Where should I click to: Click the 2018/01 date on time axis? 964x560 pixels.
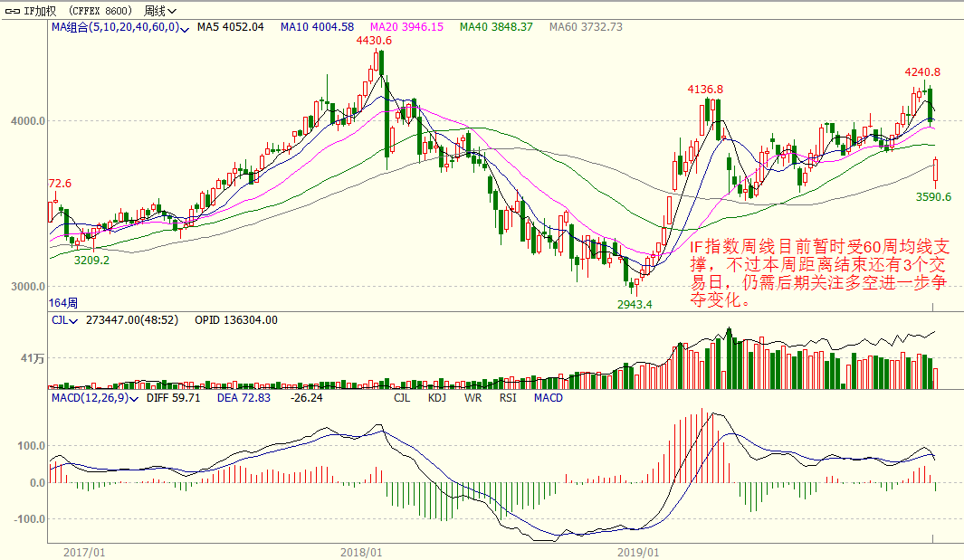click(361, 551)
